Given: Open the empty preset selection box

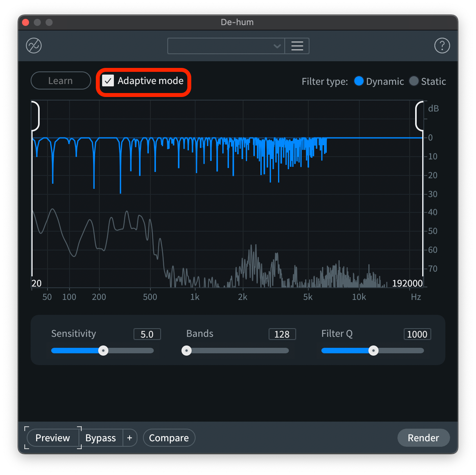Looking at the screenshot, I should pos(220,46).
